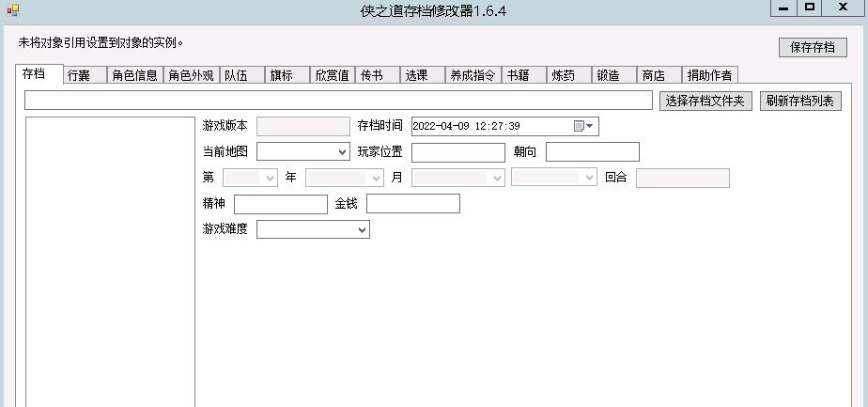The width and height of the screenshot is (868, 407).
Task: Click 刷新存档列表 button
Action: coord(800,102)
